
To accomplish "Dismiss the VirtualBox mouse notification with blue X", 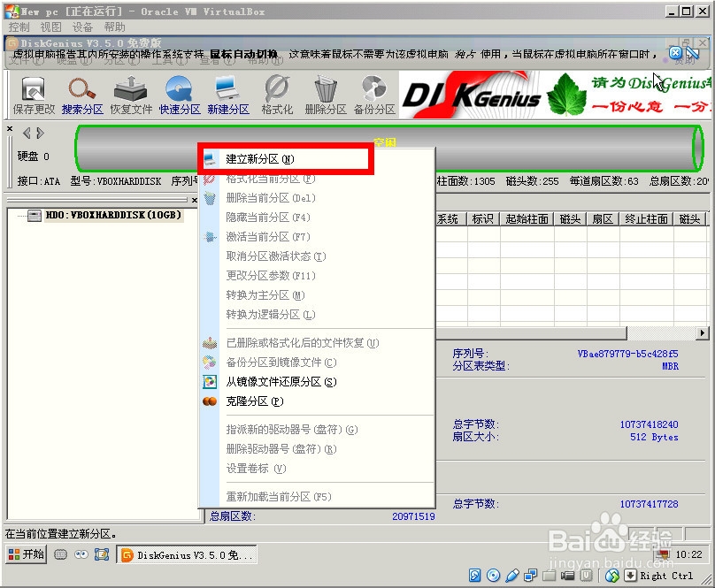I will [x=675, y=53].
